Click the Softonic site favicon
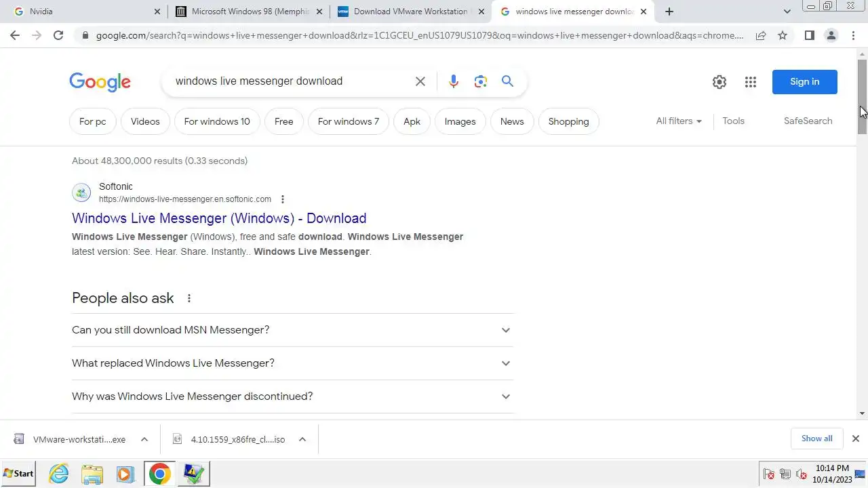Screen dimensions: 868x488 (x=81, y=192)
